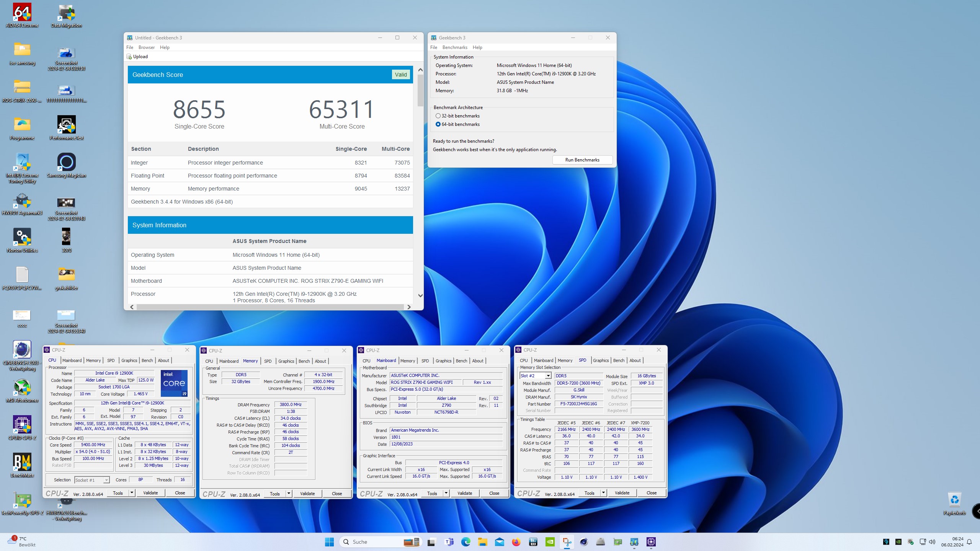The height and width of the screenshot is (551, 980).
Task: Click Tools button in CPU-Z Mainboard window
Action: coord(432,493)
